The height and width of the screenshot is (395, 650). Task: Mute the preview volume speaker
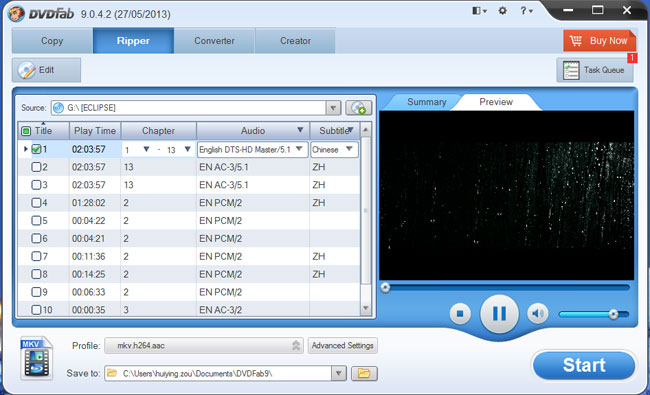(537, 314)
